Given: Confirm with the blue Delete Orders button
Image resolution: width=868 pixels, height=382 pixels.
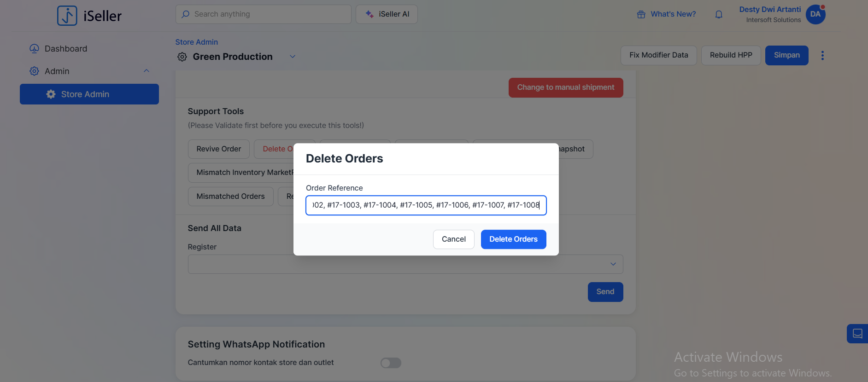Looking at the screenshot, I should click(x=513, y=239).
